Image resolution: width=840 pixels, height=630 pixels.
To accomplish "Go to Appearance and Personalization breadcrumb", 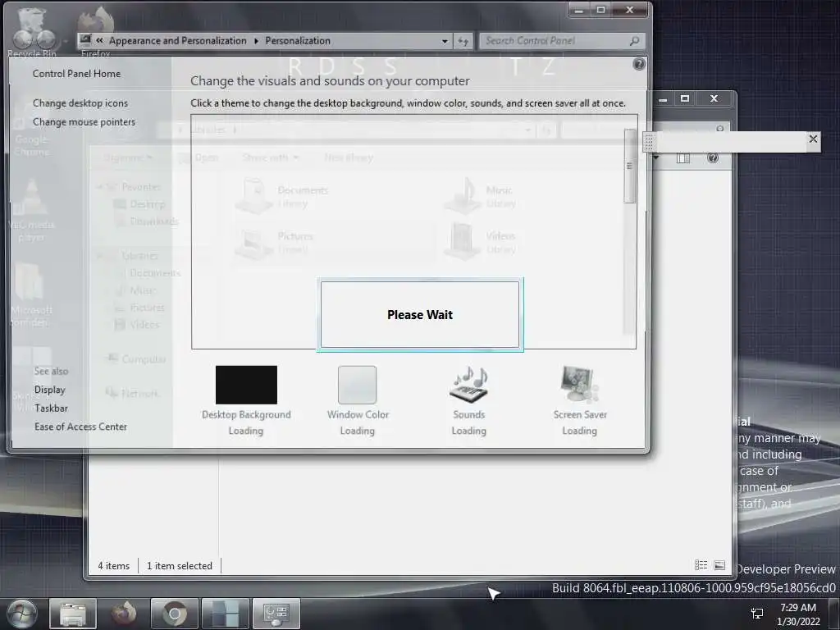I will (178, 41).
